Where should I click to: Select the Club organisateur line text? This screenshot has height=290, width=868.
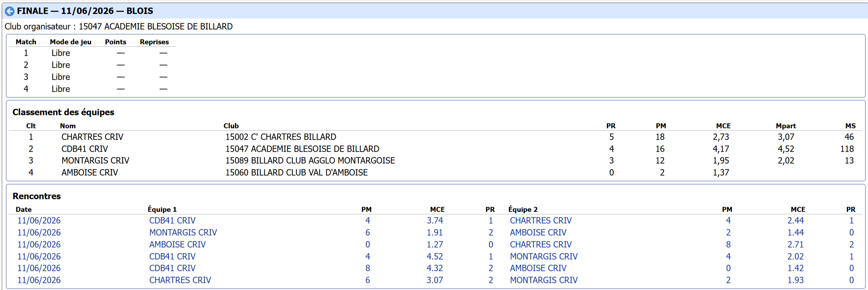[x=119, y=26]
